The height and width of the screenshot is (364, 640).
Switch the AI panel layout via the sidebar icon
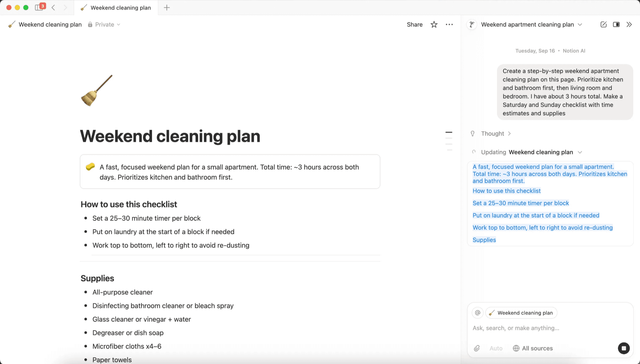coord(616,25)
